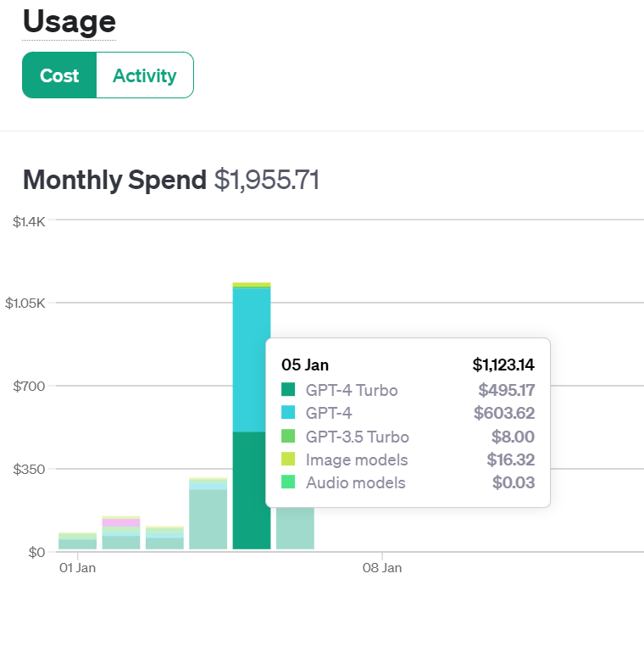Click the $1,123.14 total in tooltip

503,365
